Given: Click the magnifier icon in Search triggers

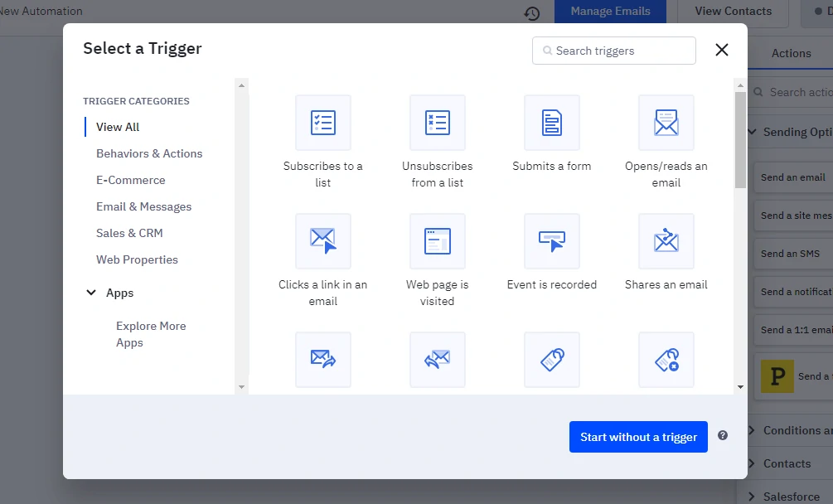Looking at the screenshot, I should [547, 51].
